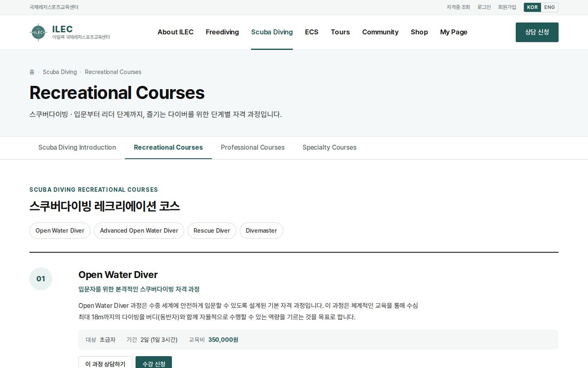Image resolution: width=588 pixels, height=368 pixels.
Task: Jump to Advanced Open Water Diver pill
Action: [x=139, y=231]
